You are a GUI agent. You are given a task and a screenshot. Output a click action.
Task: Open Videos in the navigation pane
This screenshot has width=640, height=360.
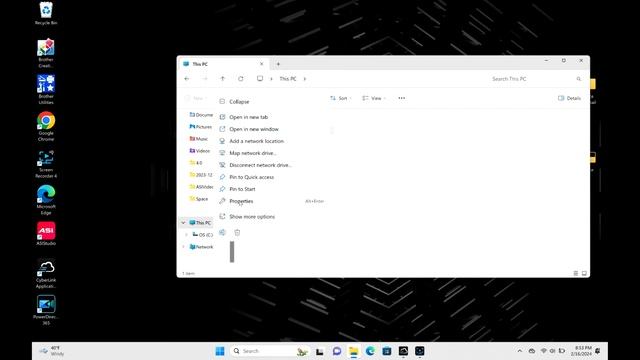point(200,151)
